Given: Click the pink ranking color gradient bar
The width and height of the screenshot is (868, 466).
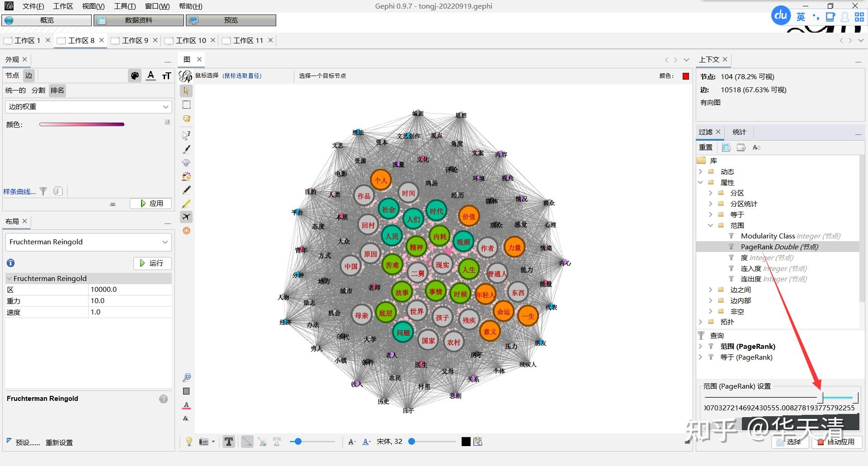Looking at the screenshot, I should tap(82, 124).
